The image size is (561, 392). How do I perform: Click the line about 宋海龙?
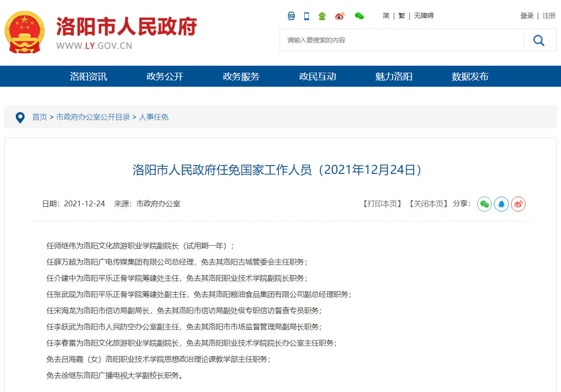pyautogui.click(x=184, y=311)
